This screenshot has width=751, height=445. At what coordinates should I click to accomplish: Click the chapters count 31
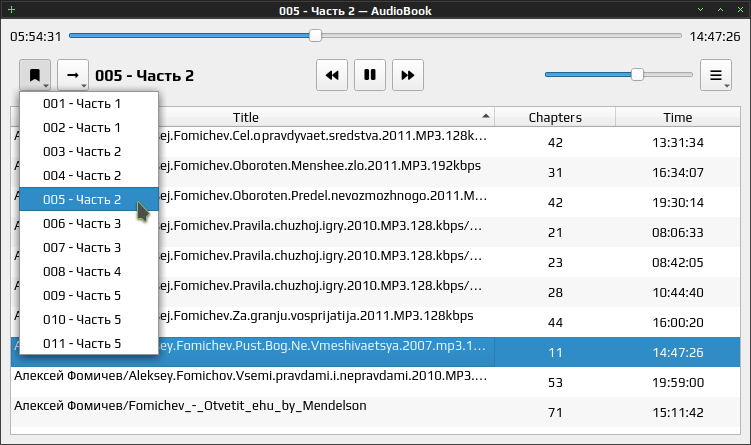[x=555, y=172]
